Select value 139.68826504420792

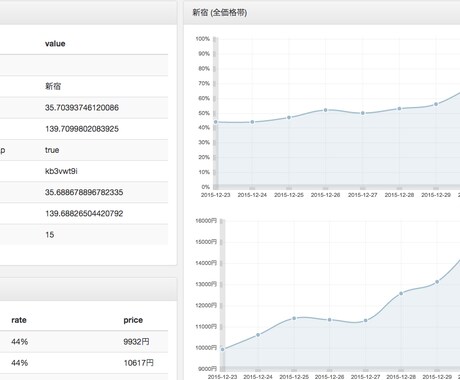pyautogui.click(x=84, y=214)
